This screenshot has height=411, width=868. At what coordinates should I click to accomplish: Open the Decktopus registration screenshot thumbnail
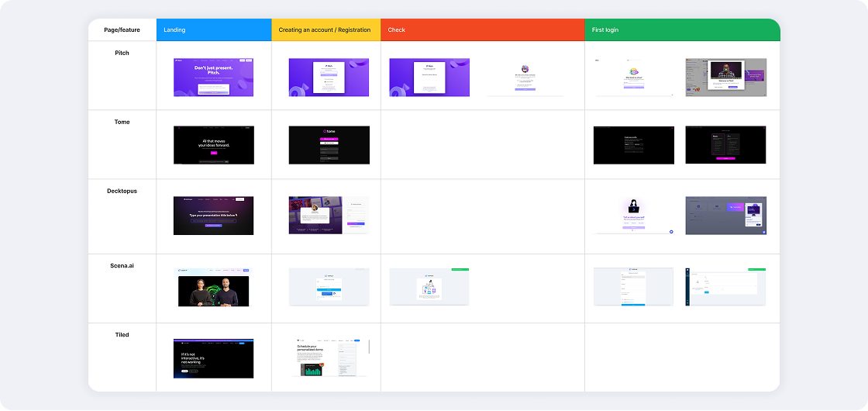[329, 216]
